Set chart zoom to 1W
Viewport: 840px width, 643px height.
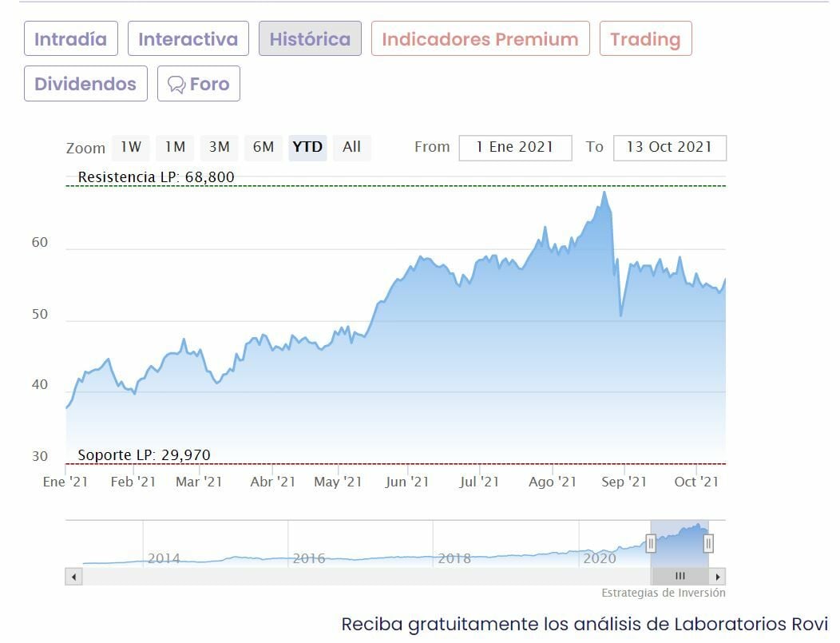point(131,147)
